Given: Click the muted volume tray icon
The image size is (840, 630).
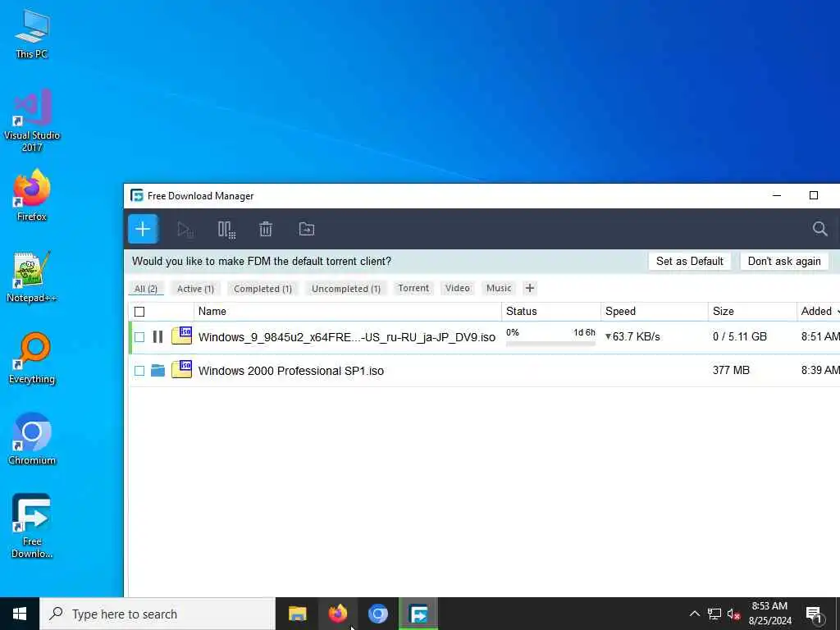Looking at the screenshot, I should 733,614.
